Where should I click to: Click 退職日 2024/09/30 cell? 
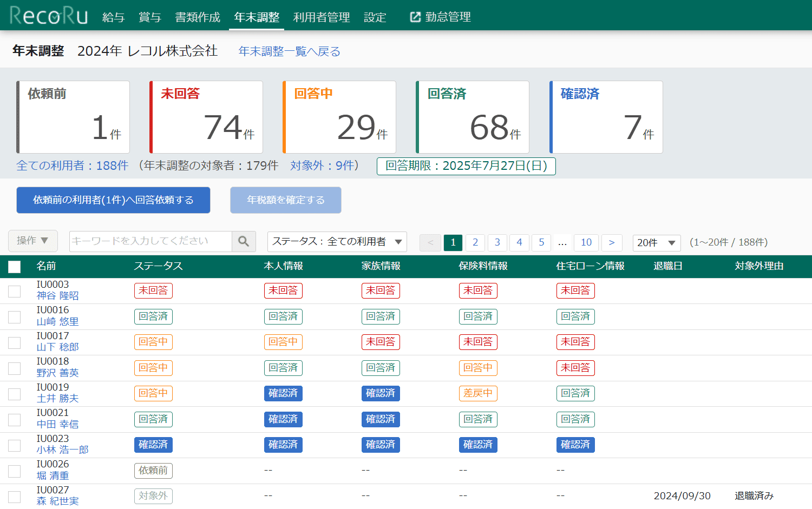tap(682, 496)
